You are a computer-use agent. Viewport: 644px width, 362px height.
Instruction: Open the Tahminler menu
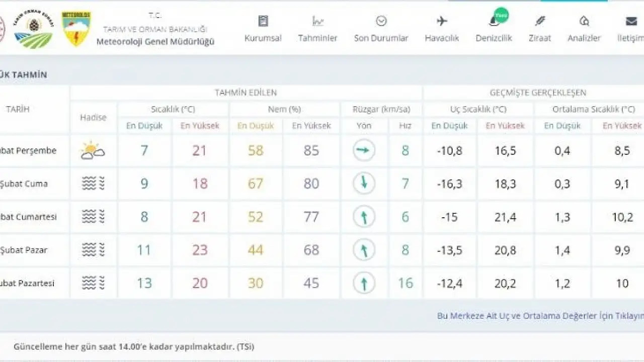click(x=317, y=38)
